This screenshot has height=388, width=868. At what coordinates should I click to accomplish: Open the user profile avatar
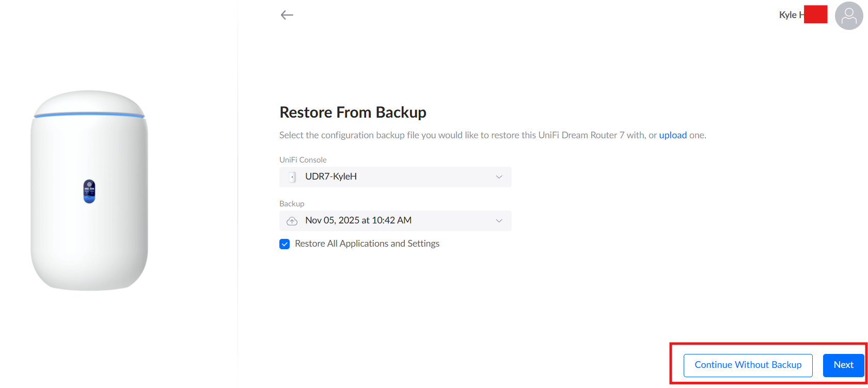point(848,16)
